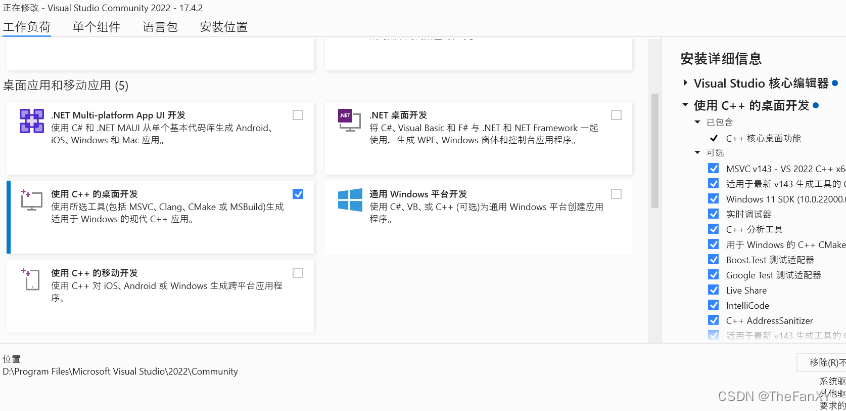
Task: Check the .NET 桌面开发 workload box
Action: pos(616,115)
